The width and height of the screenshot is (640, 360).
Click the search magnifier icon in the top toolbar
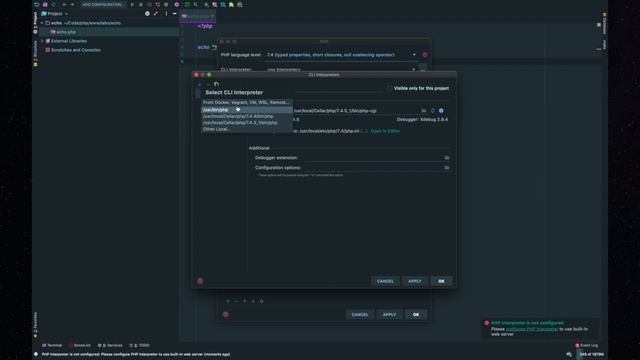coord(196,4)
